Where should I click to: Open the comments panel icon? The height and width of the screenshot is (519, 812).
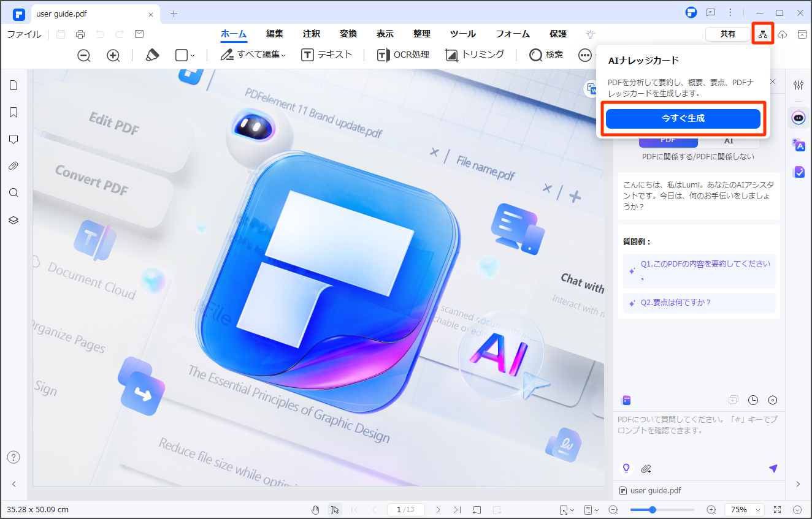click(13, 139)
